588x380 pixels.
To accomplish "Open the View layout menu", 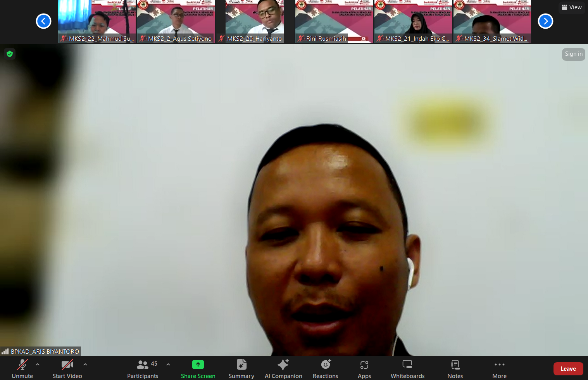I will pyautogui.click(x=572, y=7).
